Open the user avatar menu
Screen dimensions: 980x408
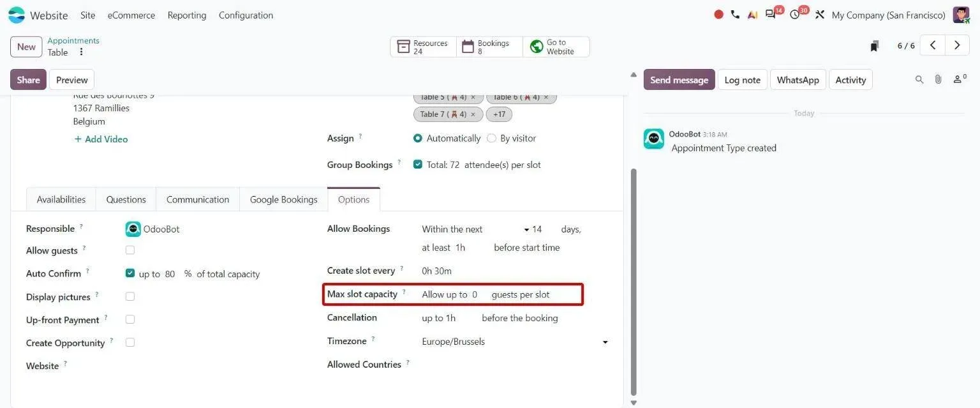pyautogui.click(x=961, y=15)
